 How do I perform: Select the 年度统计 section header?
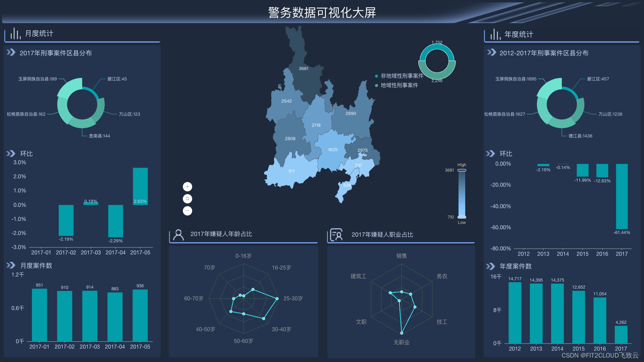click(519, 35)
